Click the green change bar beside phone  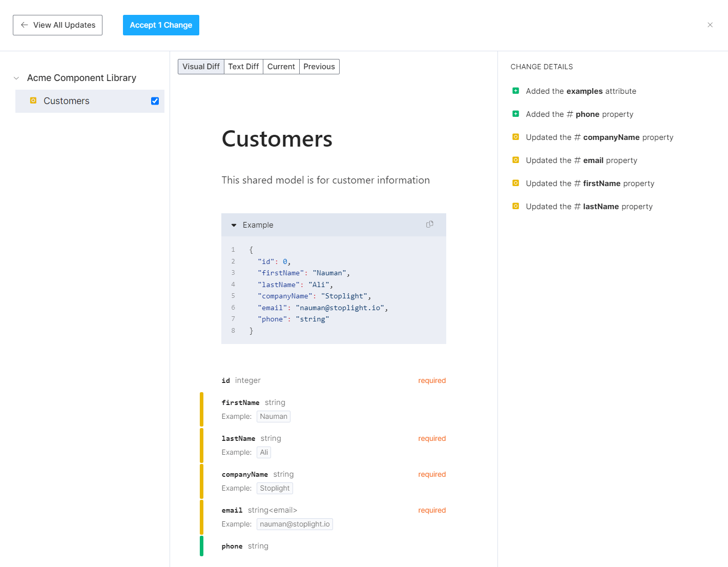[x=201, y=546]
